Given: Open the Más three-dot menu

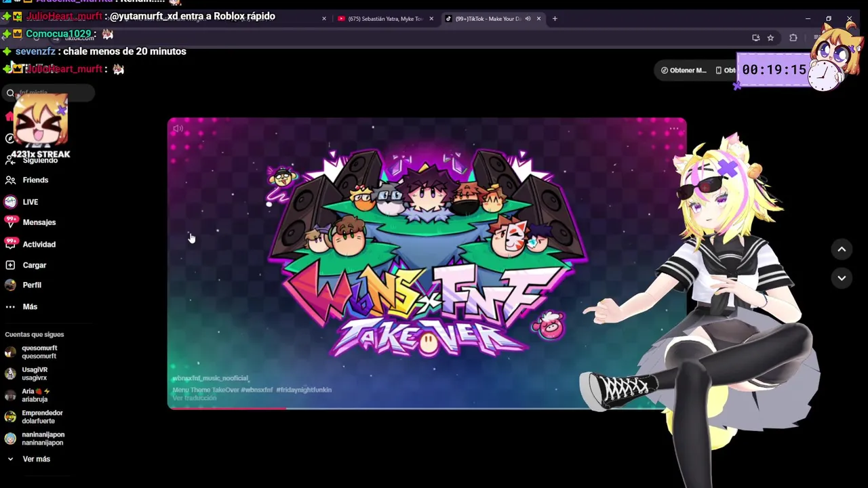Looking at the screenshot, I should coord(10,307).
